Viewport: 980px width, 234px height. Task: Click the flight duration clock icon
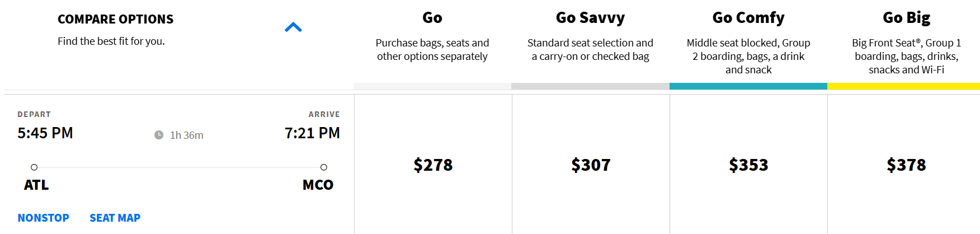tap(159, 135)
